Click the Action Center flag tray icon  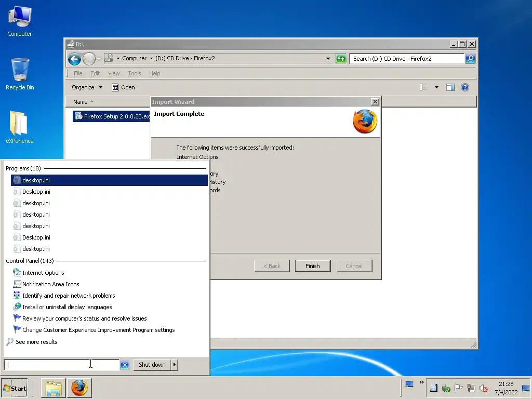pyautogui.click(x=458, y=388)
